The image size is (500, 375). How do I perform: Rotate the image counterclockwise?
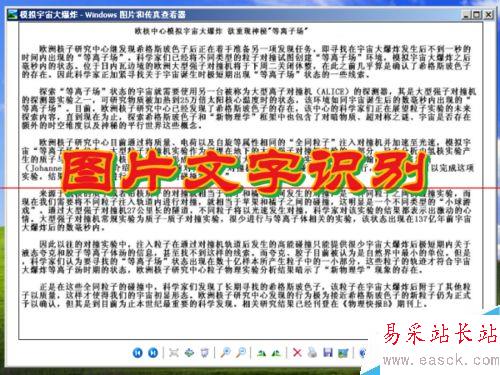point(276,353)
